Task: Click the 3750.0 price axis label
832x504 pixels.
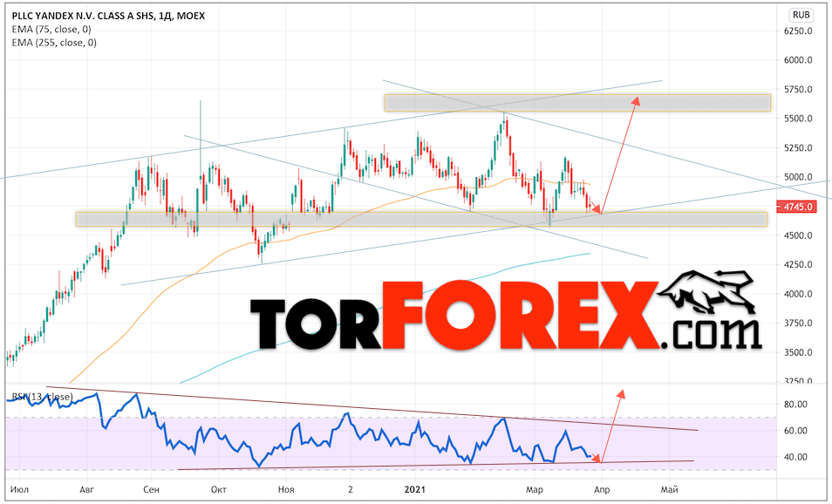Action: (x=798, y=323)
